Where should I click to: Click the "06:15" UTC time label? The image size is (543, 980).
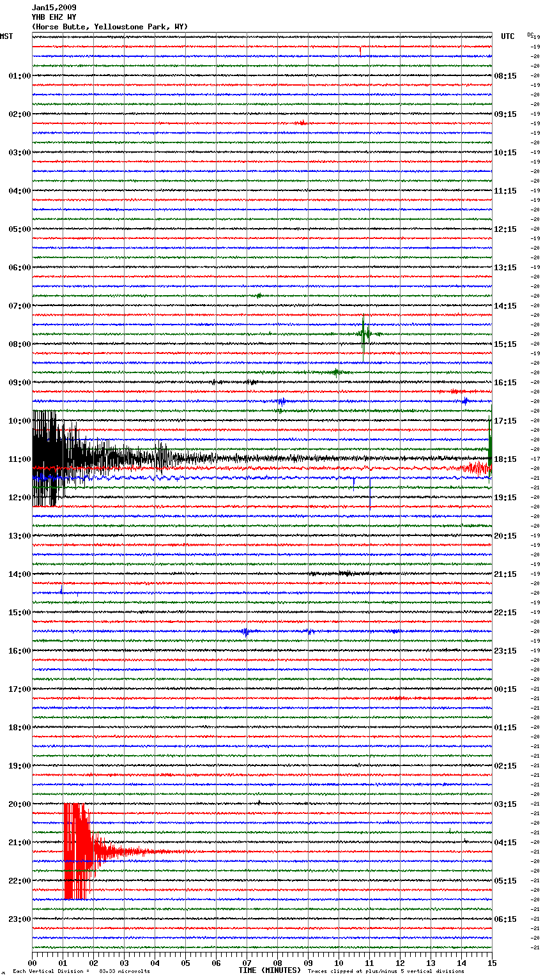505,919
